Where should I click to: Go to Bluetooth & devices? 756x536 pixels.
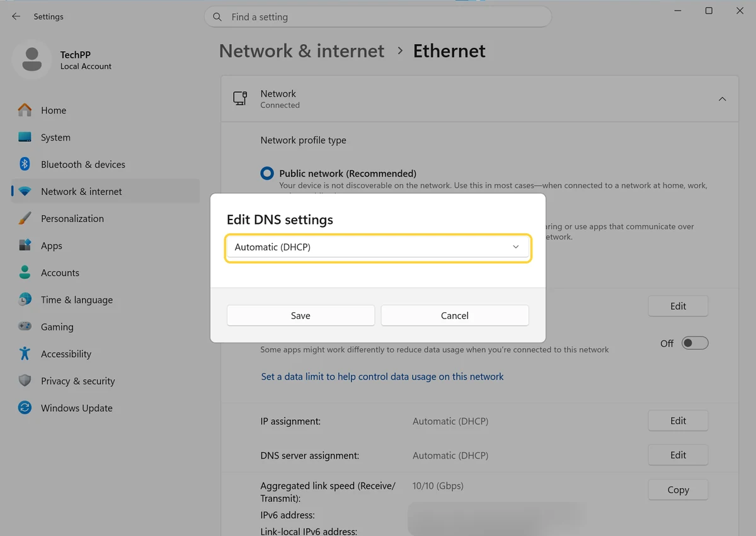pos(83,165)
